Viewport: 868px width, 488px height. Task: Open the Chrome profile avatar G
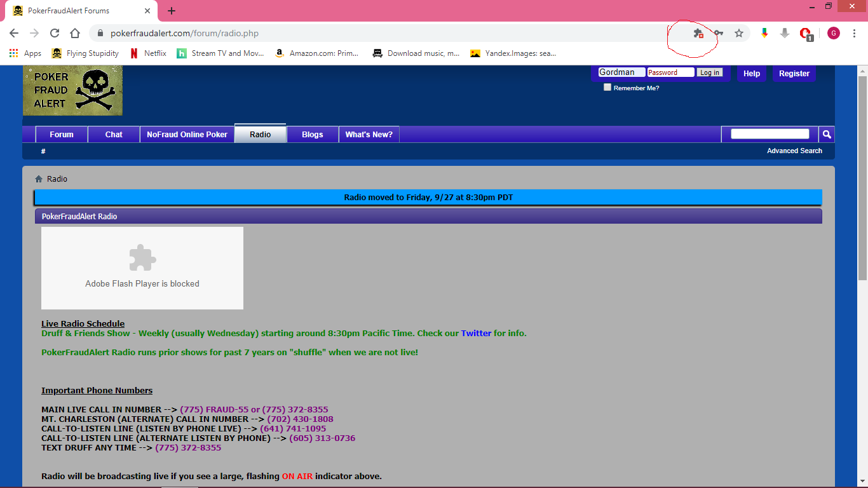click(x=834, y=33)
